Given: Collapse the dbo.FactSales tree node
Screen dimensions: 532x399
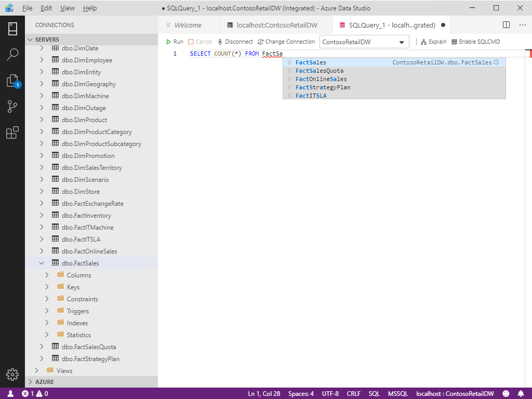Looking at the screenshot, I should pyautogui.click(x=42, y=263).
